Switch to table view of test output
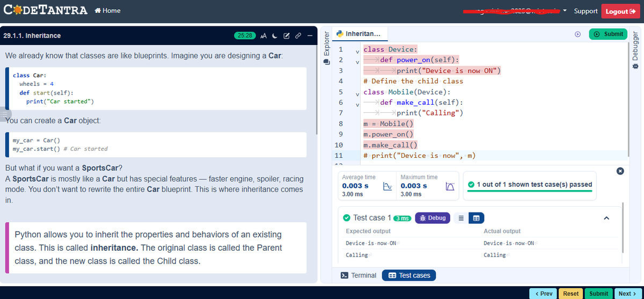This screenshot has width=644, height=299. [x=477, y=218]
